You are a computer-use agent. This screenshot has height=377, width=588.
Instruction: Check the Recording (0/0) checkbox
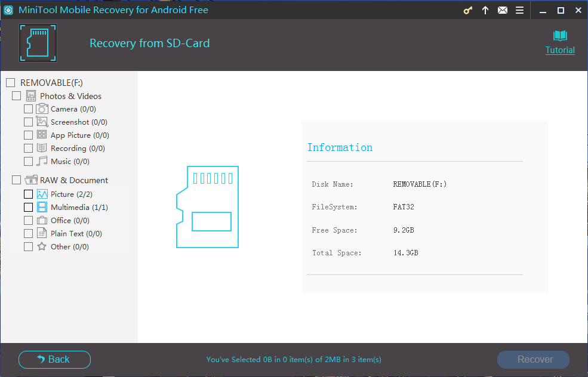[29, 149]
